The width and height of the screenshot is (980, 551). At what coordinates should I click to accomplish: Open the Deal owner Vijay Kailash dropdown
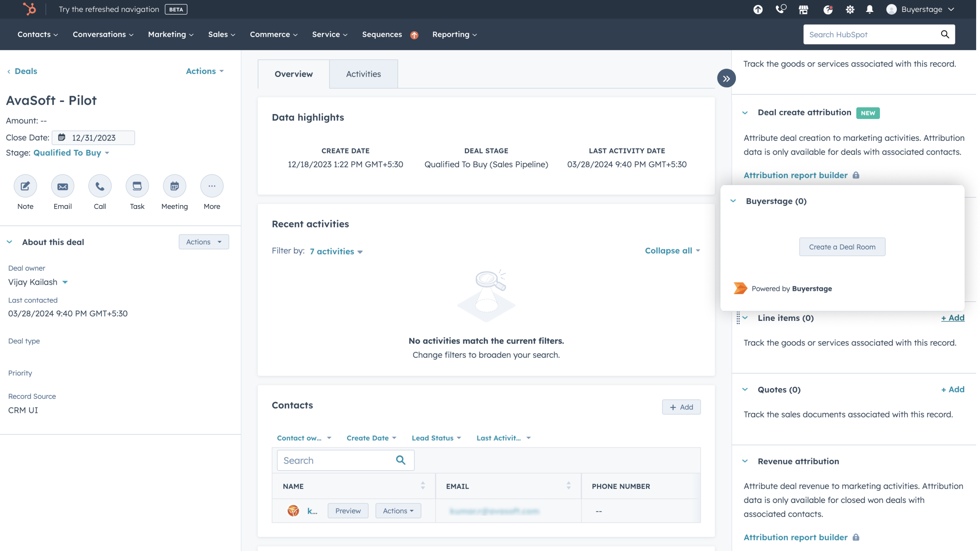pyautogui.click(x=38, y=282)
